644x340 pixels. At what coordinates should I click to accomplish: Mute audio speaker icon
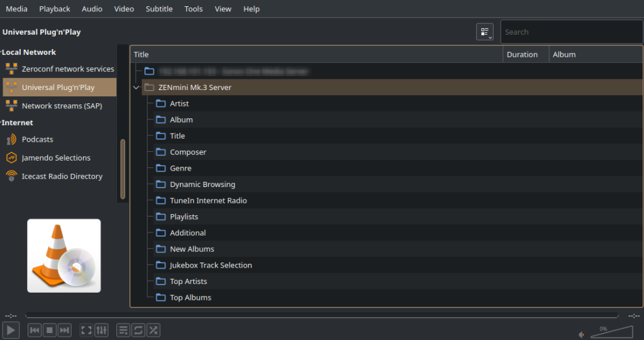(x=581, y=335)
